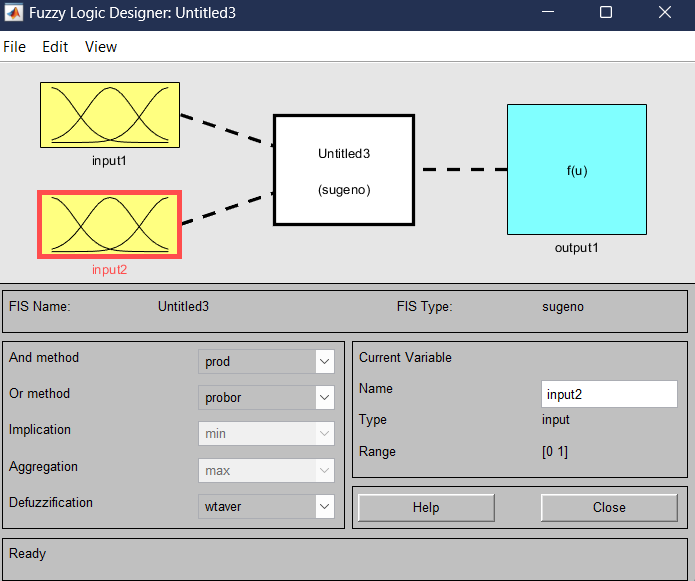Click the red input2 label under the block
695x581 pixels.
[x=109, y=269]
